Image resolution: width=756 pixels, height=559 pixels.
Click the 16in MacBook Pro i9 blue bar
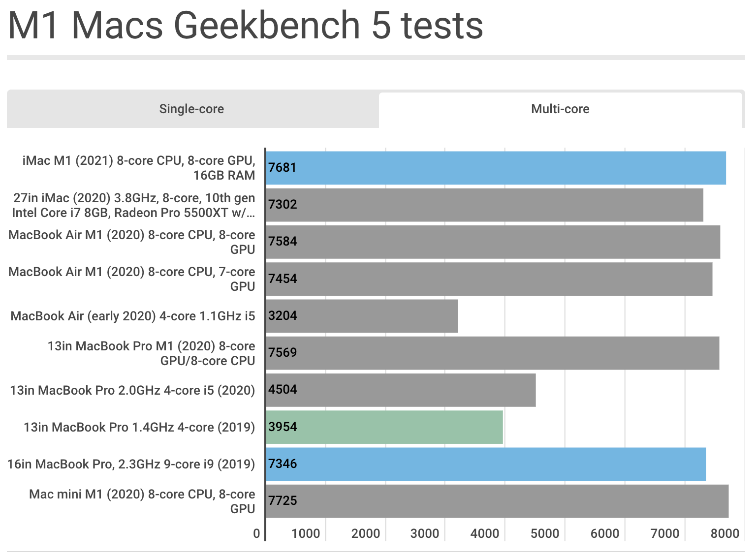tap(492, 464)
